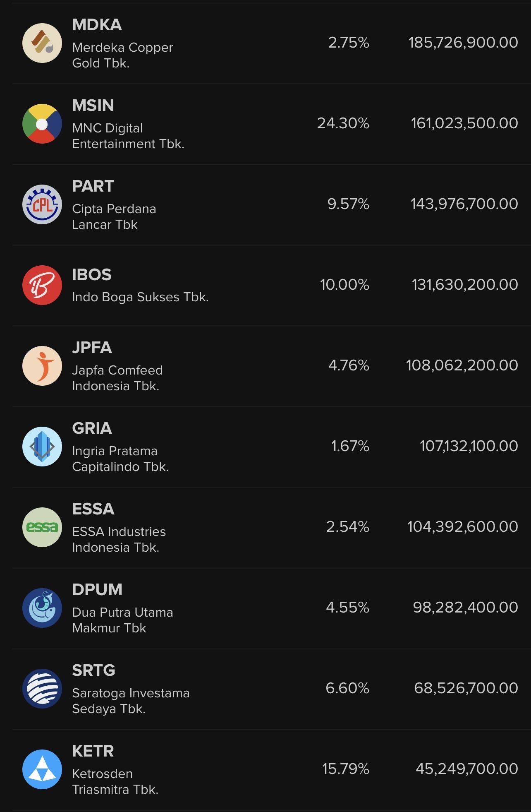Select the Cipta Perdana Lancar Tbk name
The height and width of the screenshot is (812, 531).
click(x=114, y=216)
